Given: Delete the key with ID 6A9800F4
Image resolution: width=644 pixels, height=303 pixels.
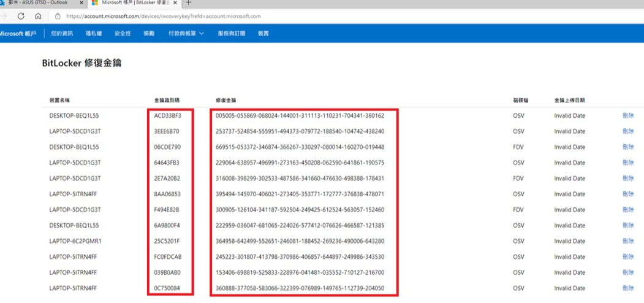Looking at the screenshot, I should (x=628, y=226).
